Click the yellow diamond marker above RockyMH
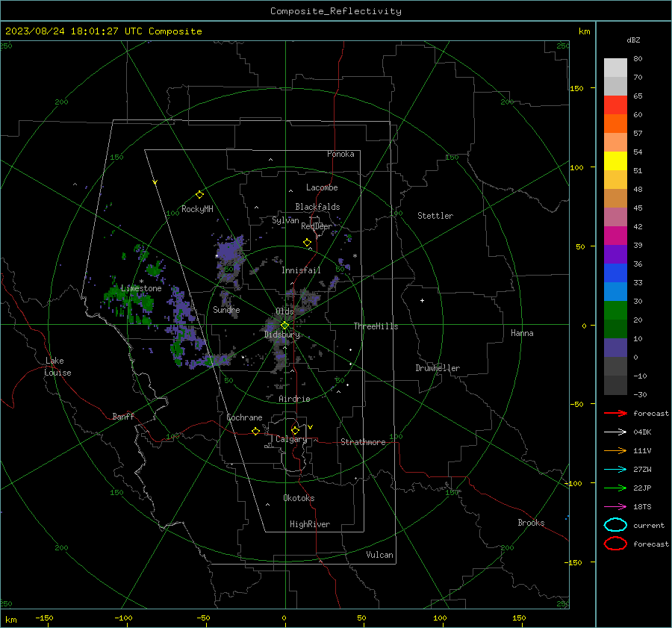 tap(199, 195)
